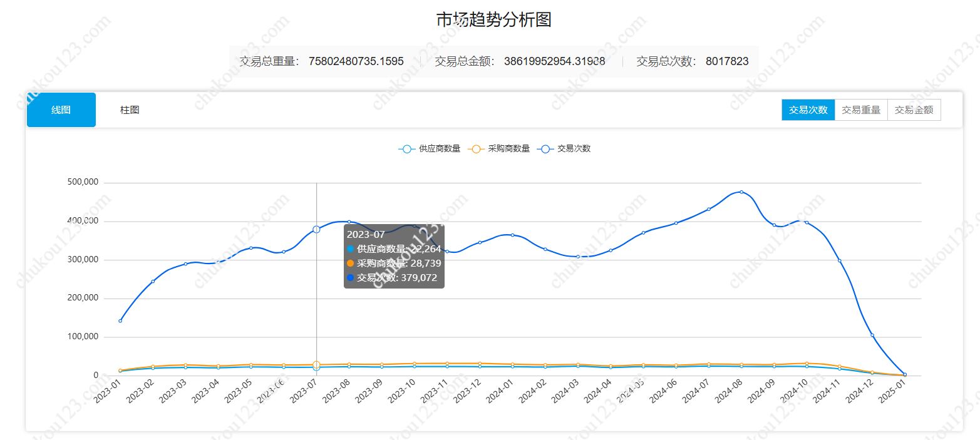
Task: Click the 500,000 y-axis label
Action: click(x=82, y=182)
